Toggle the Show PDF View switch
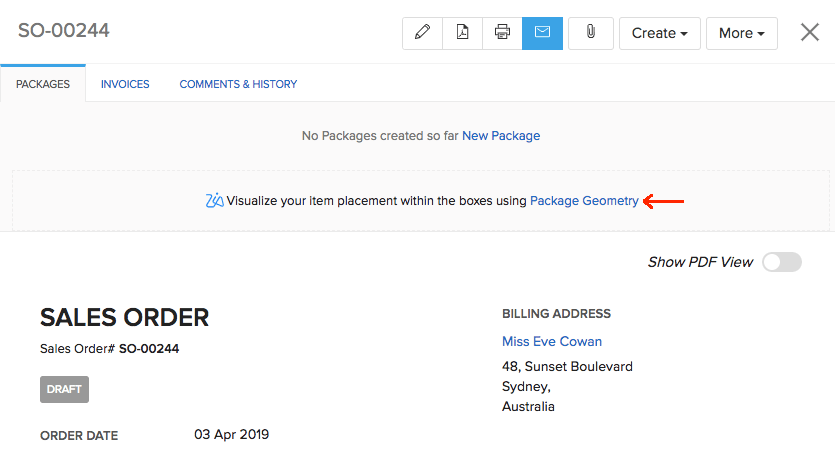835x457 pixels. click(x=781, y=262)
